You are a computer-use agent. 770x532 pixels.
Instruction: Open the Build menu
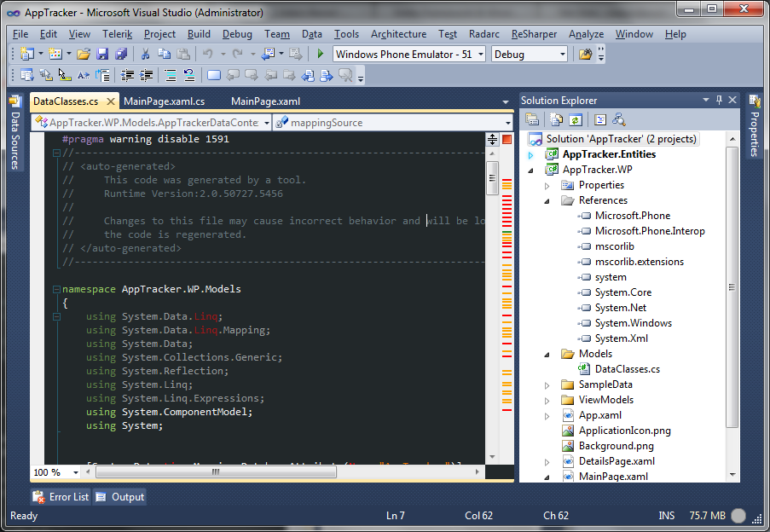(199, 34)
